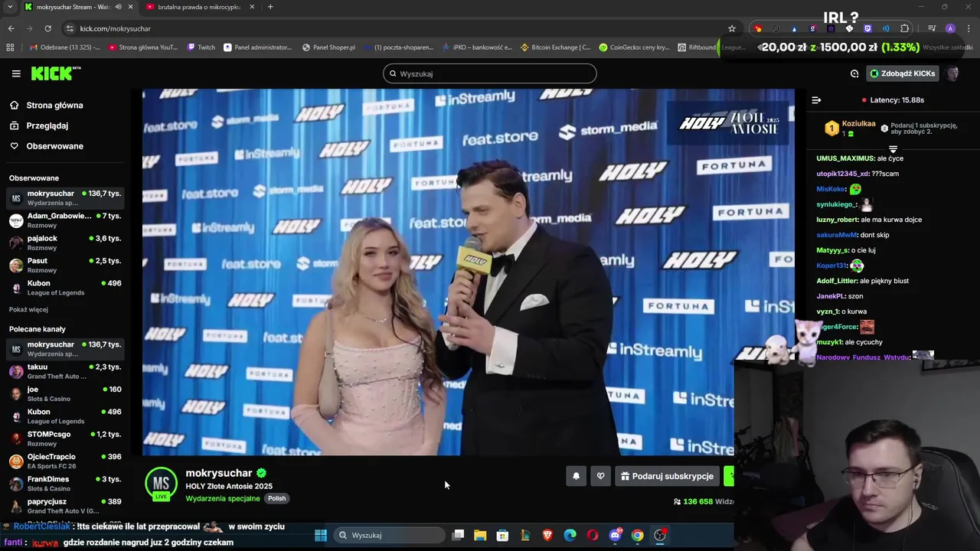
Task: Click the mokrysuchar channel name
Action: click(219, 473)
